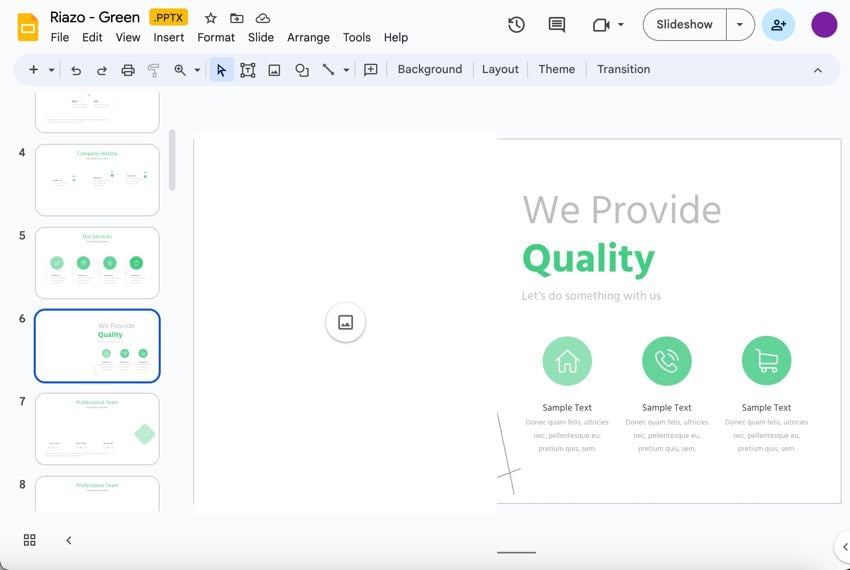This screenshot has width=850, height=570.
Task: Open the comments panel icon
Action: pos(557,25)
